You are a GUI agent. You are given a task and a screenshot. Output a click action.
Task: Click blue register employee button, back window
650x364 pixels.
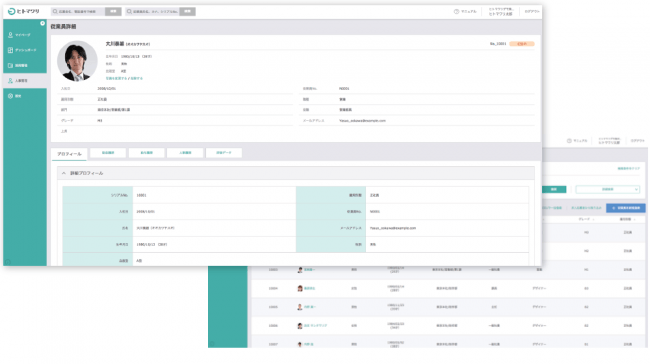(626, 208)
